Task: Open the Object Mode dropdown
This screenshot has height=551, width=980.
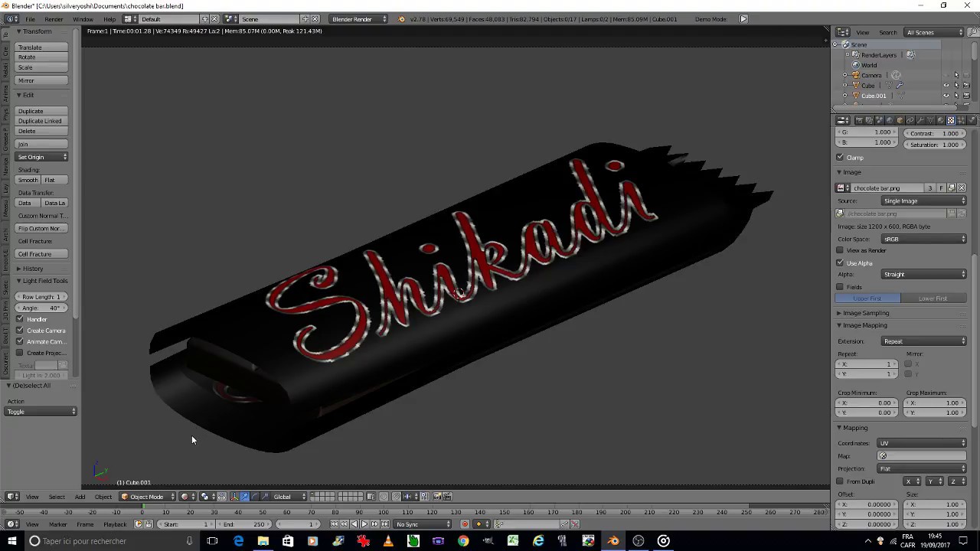Action: pyautogui.click(x=147, y=496)
